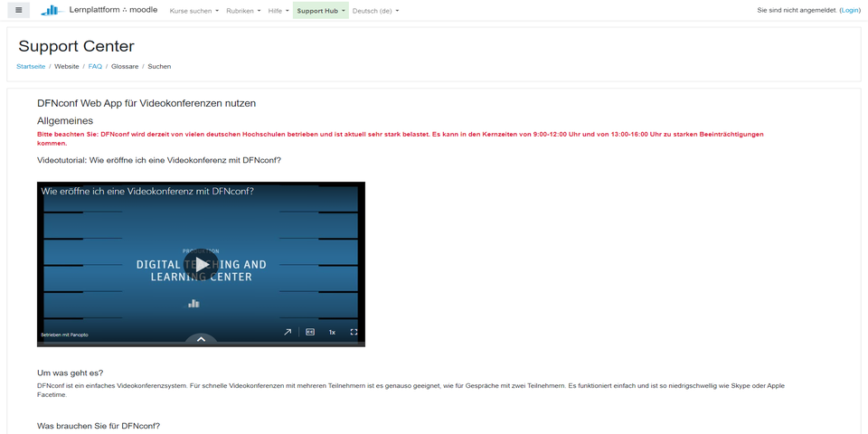The image size is (868, 434).
Task: Click the 'Videotutorial: Wie eröffne ich' line
Action: pyautogui.click(x=159, y=161)
